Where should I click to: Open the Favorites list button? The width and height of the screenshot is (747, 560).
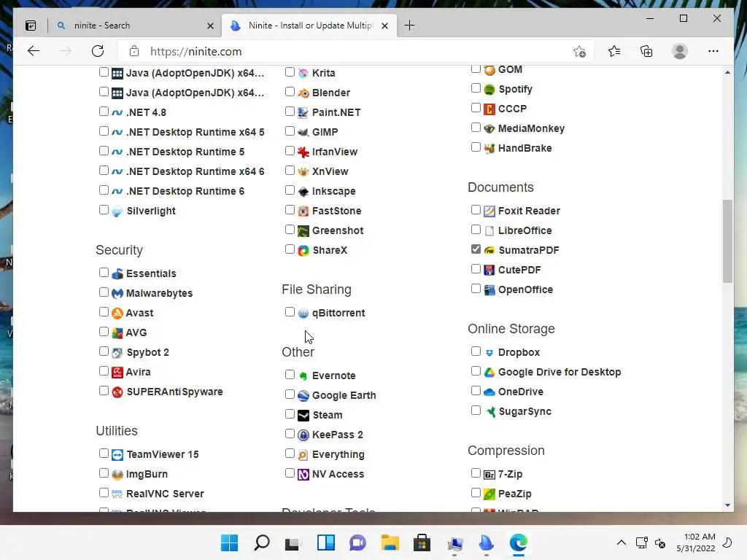click(x=614, y=52)
